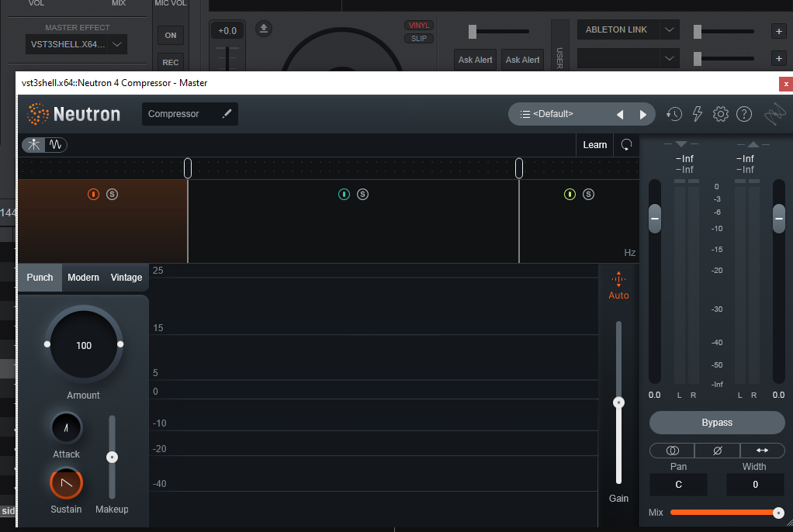Click the Sustain knob
The image size is (793, 532).
[x=66, y=483]
